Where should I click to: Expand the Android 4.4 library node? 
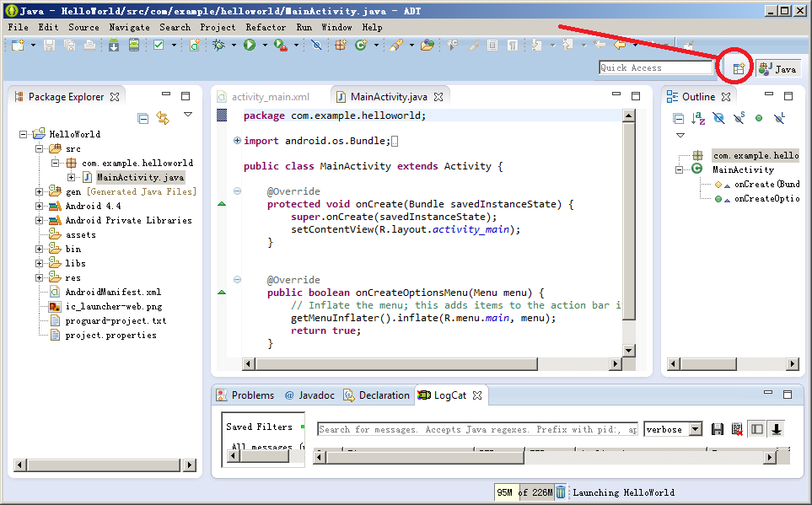tap(39, 207)
